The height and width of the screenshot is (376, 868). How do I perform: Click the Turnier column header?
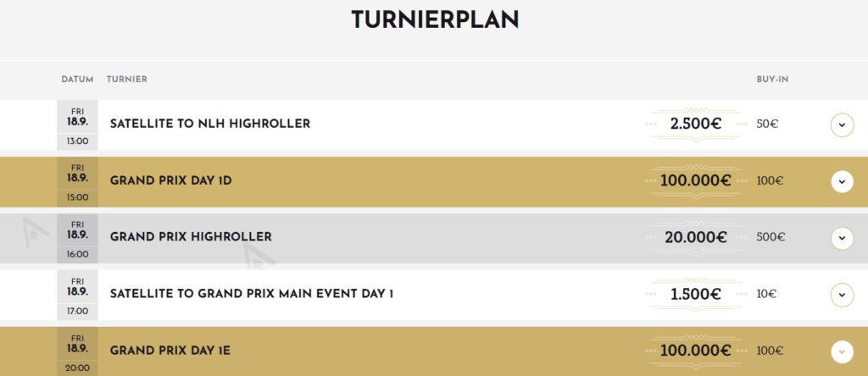127,80
